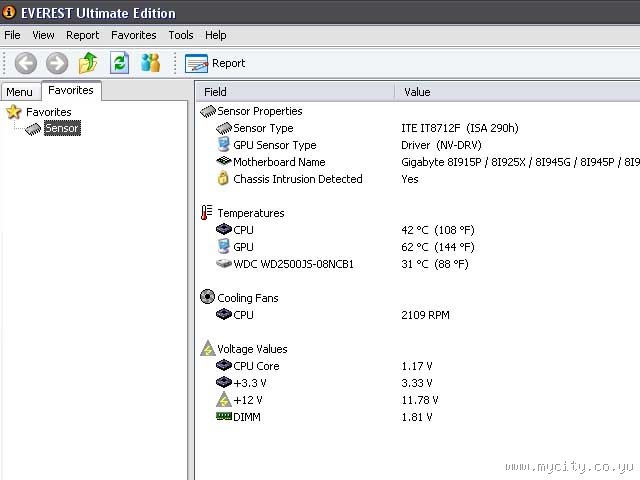This screenshot has height=480, width=640.
Task: Select the GPU temperature value 62 °C
Action: pyautogui.click(x=438, y=247)
